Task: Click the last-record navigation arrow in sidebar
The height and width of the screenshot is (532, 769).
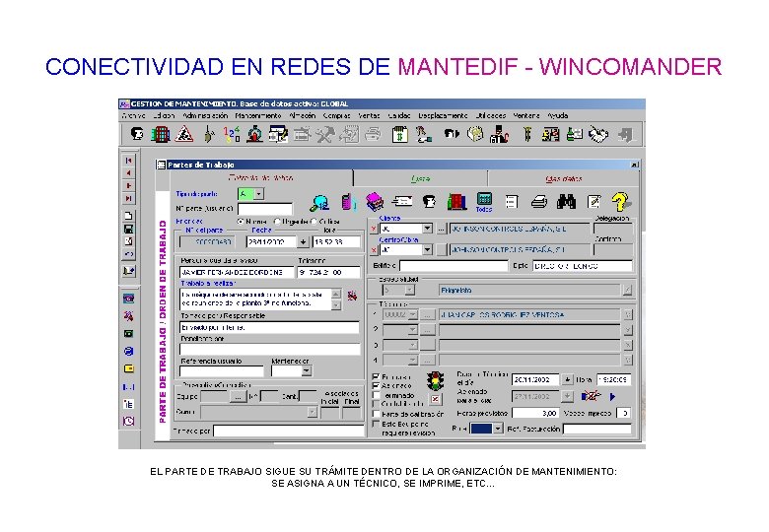Action: tap(128, 198)
